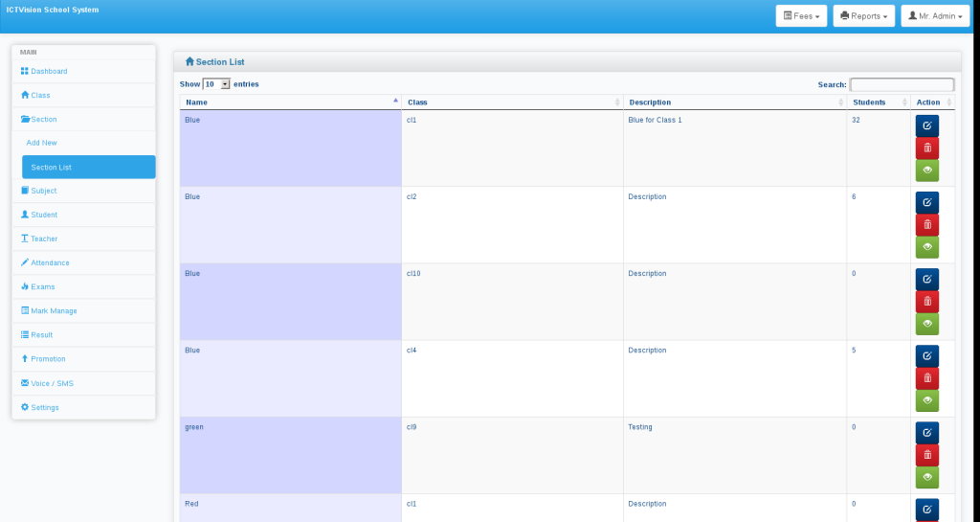Image resolution: width=980 pixels, height=522 pixels.
Task: Edit the Blue section for class cl10
Action: coord(926,280)
